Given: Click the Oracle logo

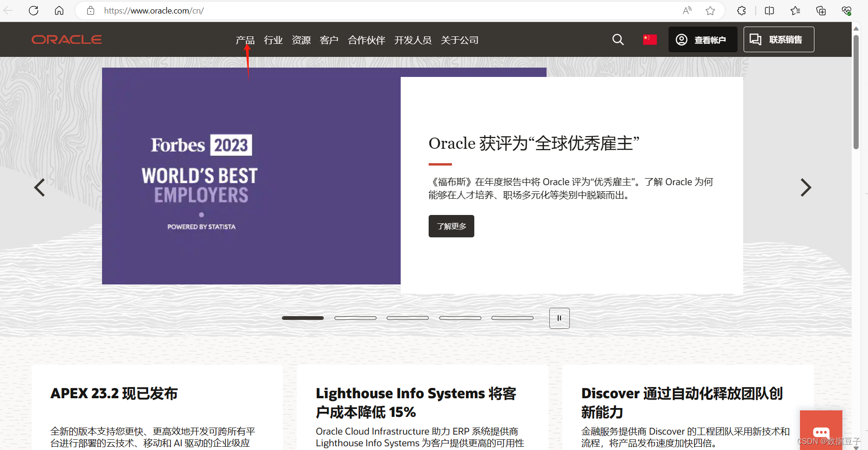Looking at the screenshot, I should click(67, 40).
